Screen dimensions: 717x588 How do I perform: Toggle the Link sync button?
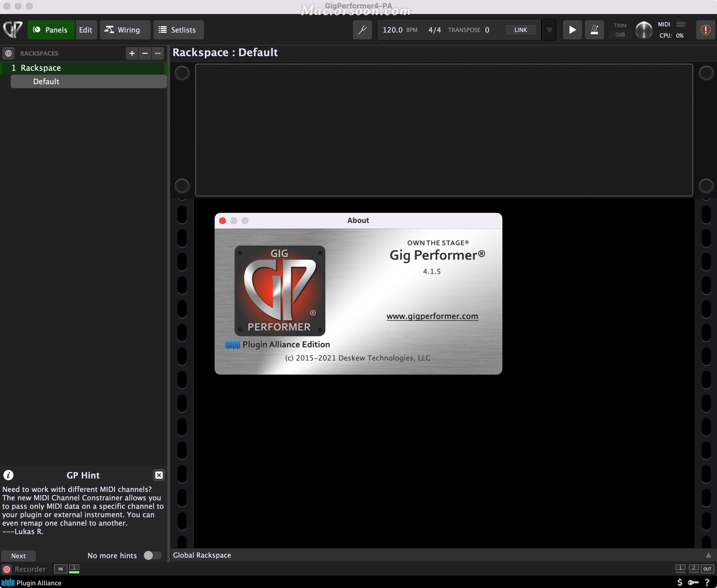click(x=519, y=29)
